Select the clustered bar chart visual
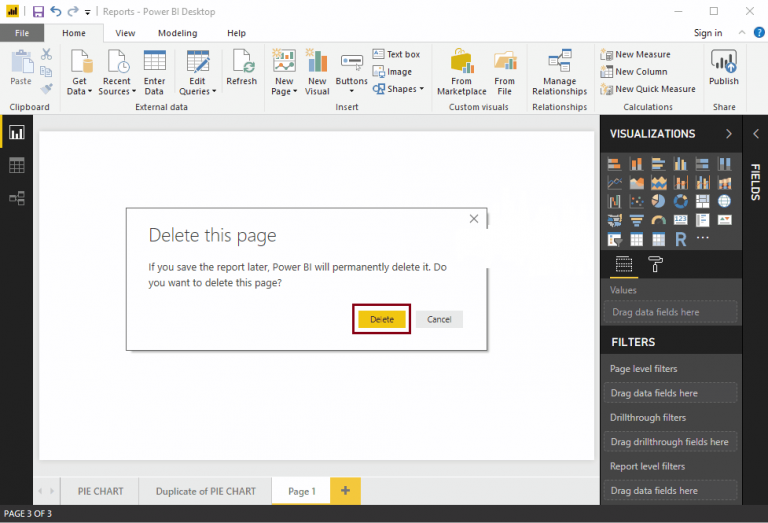768x523 pixels. (658, 164)
